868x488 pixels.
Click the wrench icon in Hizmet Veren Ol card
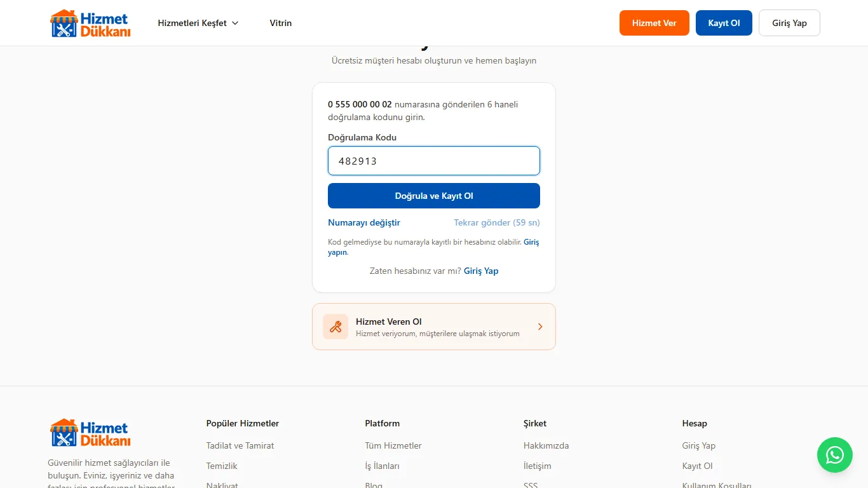coord(336,327)
